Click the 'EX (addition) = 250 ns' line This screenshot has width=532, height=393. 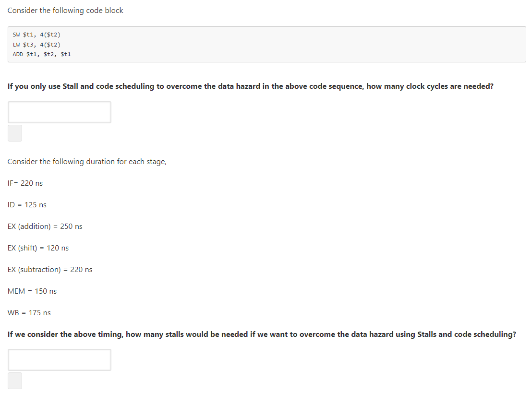tap(45, 226)
